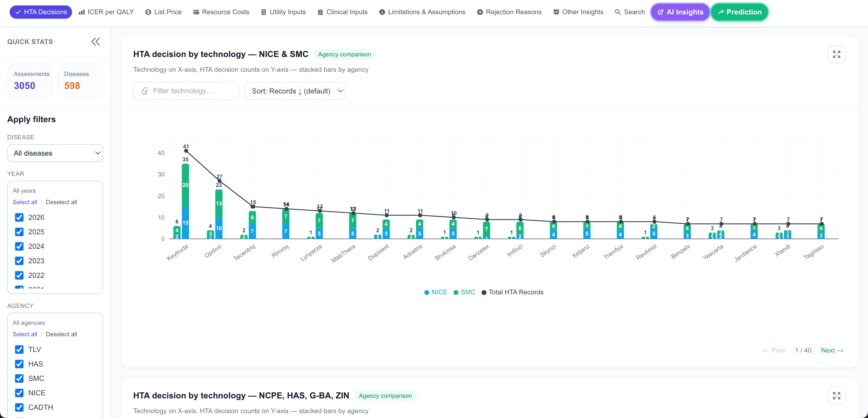Screen dimensions: 868x418
Task: Click the ICER per QALY bar chart icon
Action: click(82, 12)
